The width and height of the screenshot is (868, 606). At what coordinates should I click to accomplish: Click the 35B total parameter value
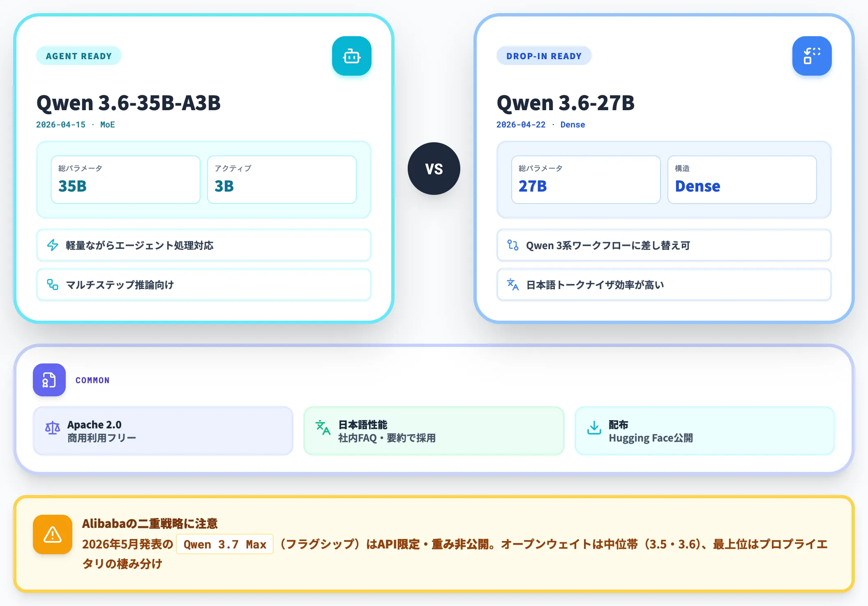coord(73,186)
